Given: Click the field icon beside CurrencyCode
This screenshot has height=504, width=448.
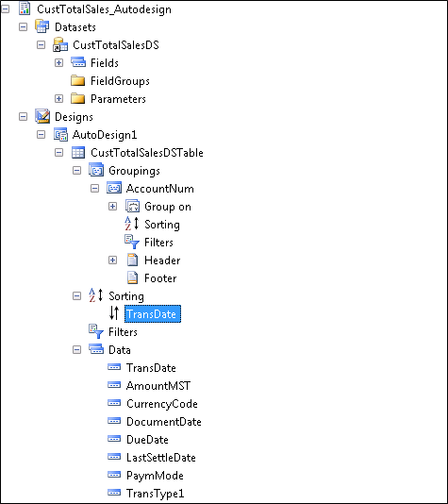Looking at the screenshot, I should pyautogui.click(x=114, y=403).
